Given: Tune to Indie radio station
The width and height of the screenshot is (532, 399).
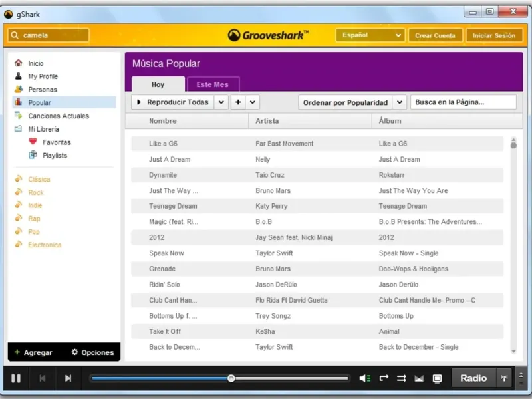Looking at the screenshot, I should pos(35,205).
